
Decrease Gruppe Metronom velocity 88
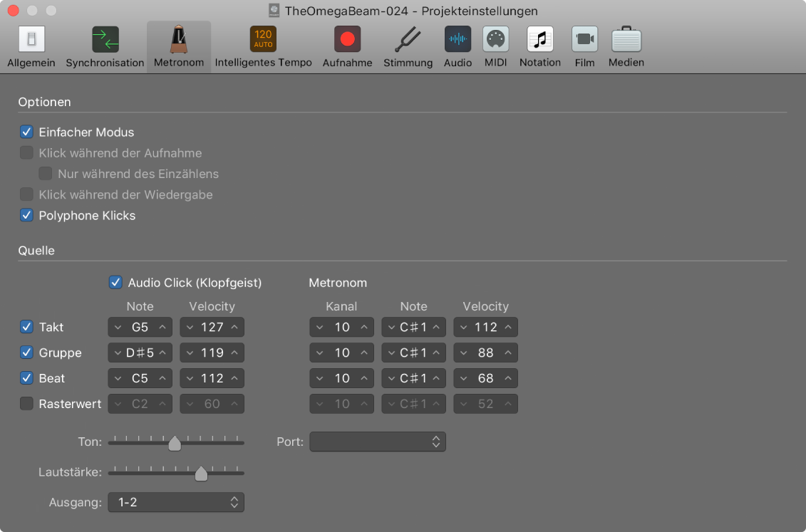click(464, 353)
